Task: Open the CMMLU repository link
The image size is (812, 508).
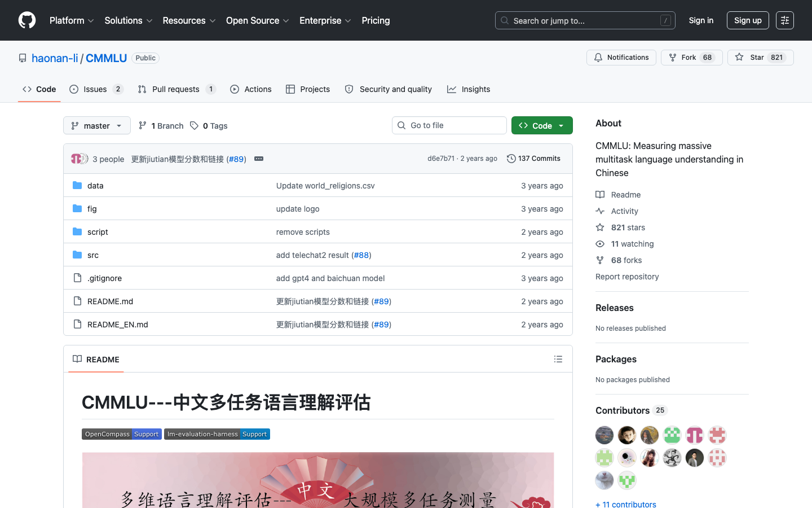Action: [x=106, y=58]
